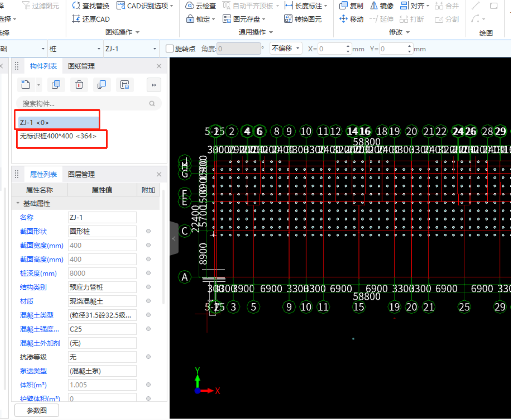This screenshot has height=420, width=511.
Task: Select the ZJ-1 <0> component row
Action: 58,122
